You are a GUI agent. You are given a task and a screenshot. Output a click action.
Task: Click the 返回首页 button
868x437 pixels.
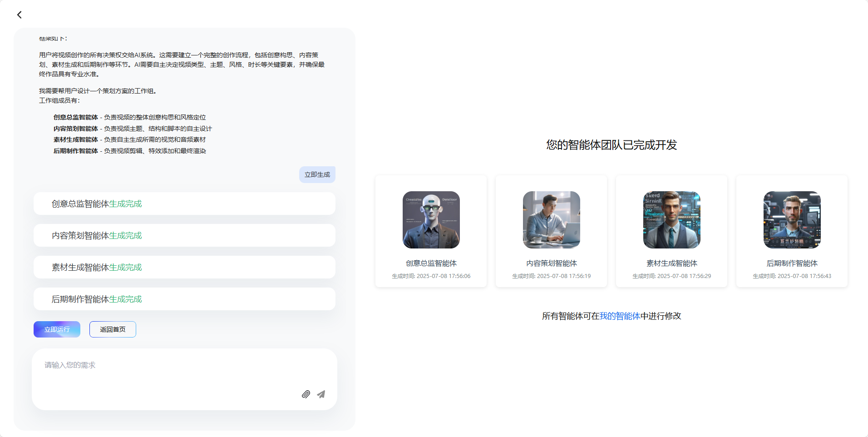[113, 329]
